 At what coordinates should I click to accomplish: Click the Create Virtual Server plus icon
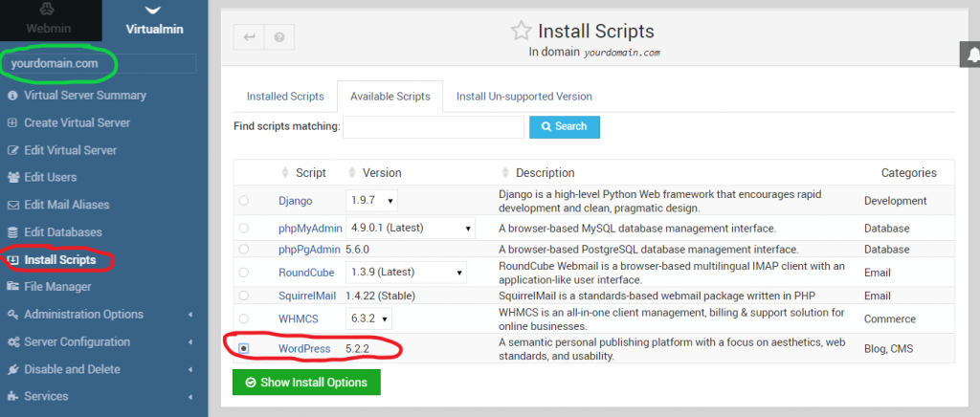pyautogui.click(x=11, y=123)
